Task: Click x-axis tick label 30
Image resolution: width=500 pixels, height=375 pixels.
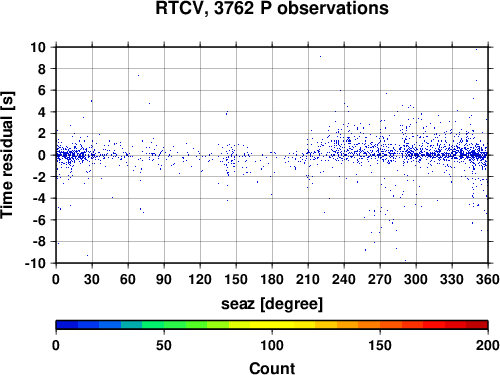Action: [92, 279]
